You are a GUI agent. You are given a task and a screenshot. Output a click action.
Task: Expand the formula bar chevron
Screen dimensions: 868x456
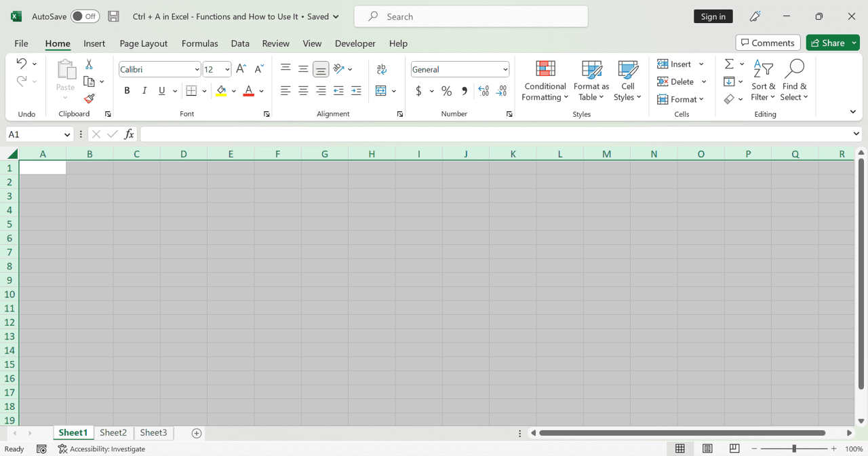point(856,134)
